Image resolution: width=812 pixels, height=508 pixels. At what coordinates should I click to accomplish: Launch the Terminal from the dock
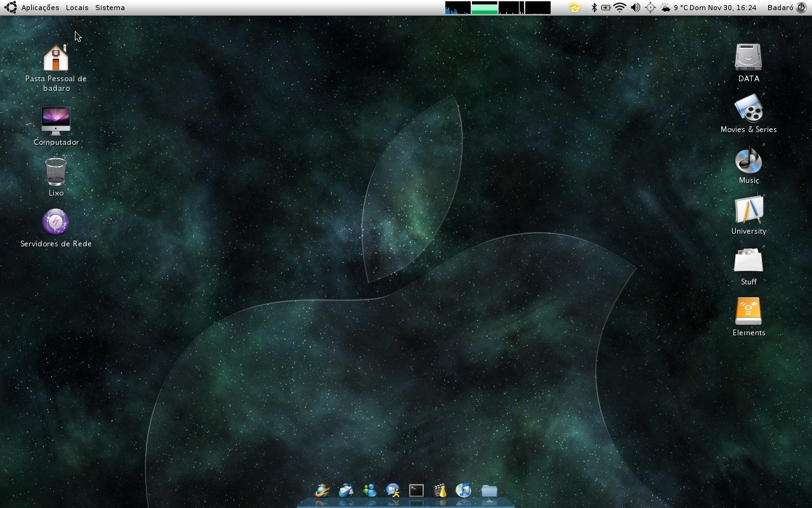416,490
